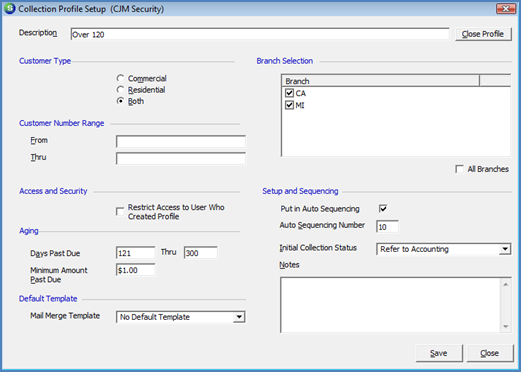Viewport: 521px width, 372px height.
Task: Close the Collection Profile Setup window
Action: tap(506, 9)
